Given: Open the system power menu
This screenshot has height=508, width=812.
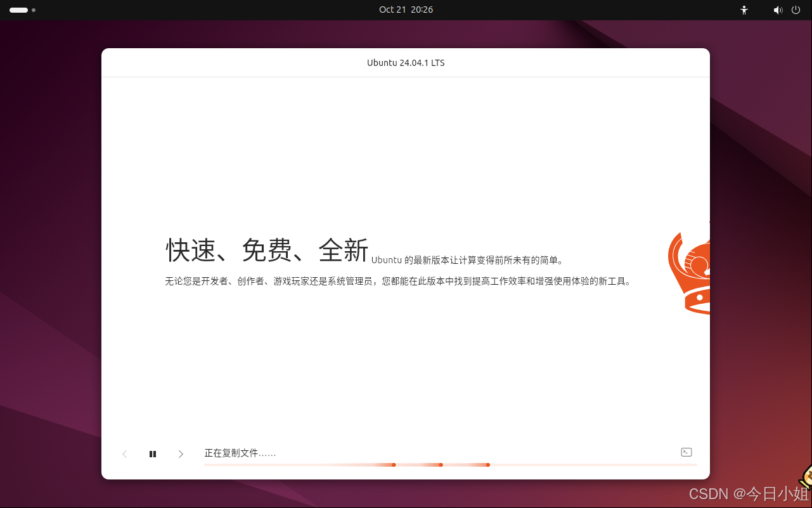Looking at the screenshot, I should click(796, 10).
